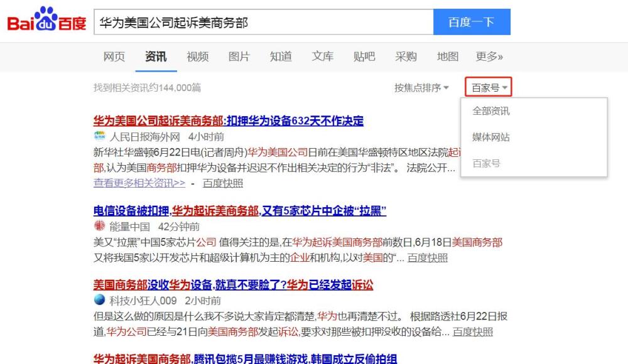Open the 贴吧 tab

[364, 57]
